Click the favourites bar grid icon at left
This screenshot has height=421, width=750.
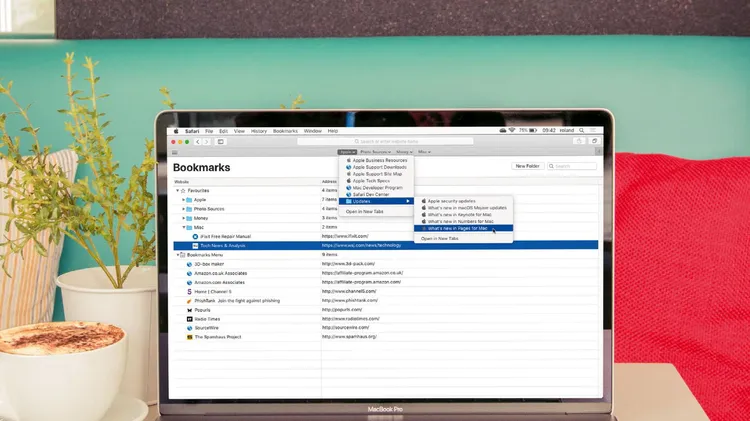click(175, 152)
